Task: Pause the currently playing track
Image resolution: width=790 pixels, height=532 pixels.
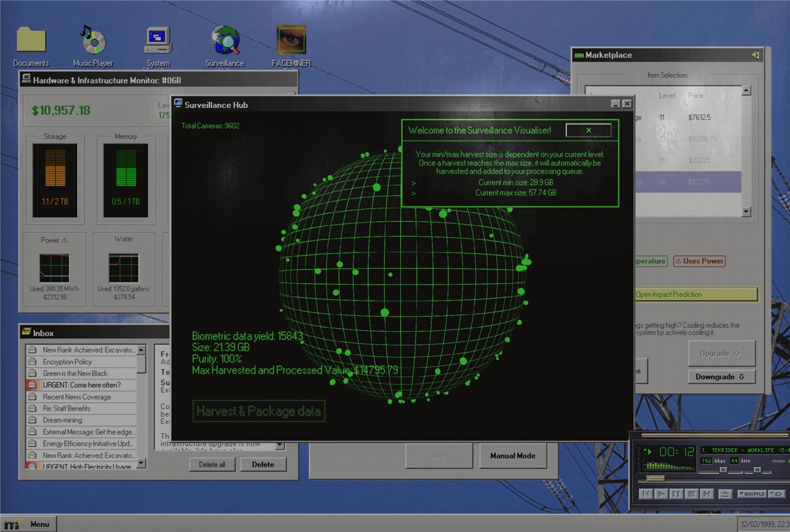Action: [676, 494]
